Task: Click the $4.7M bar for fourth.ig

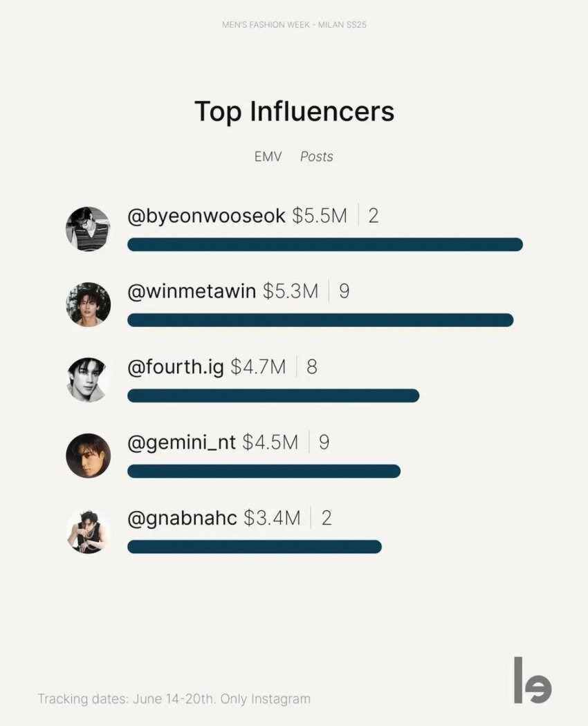Action: [273, 395]
